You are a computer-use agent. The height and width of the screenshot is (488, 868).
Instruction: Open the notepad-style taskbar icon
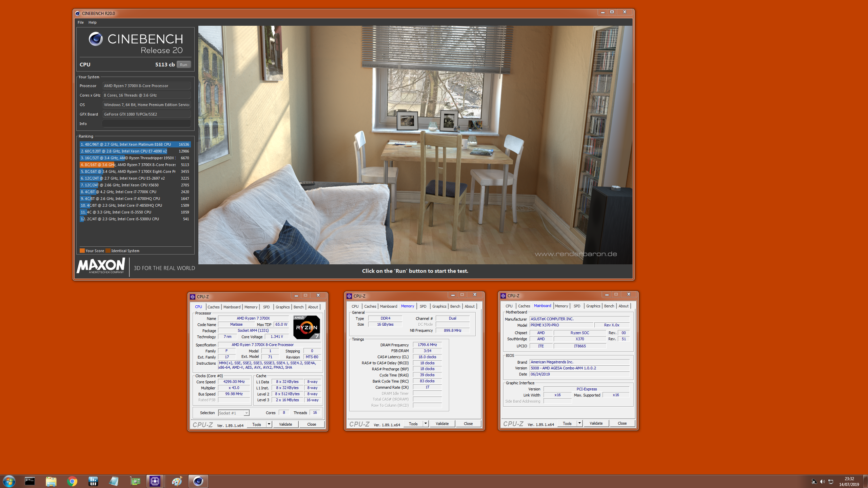114,481
